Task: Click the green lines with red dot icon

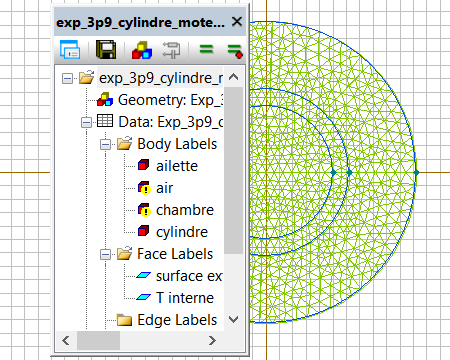Action: click(x=235, y=51)
